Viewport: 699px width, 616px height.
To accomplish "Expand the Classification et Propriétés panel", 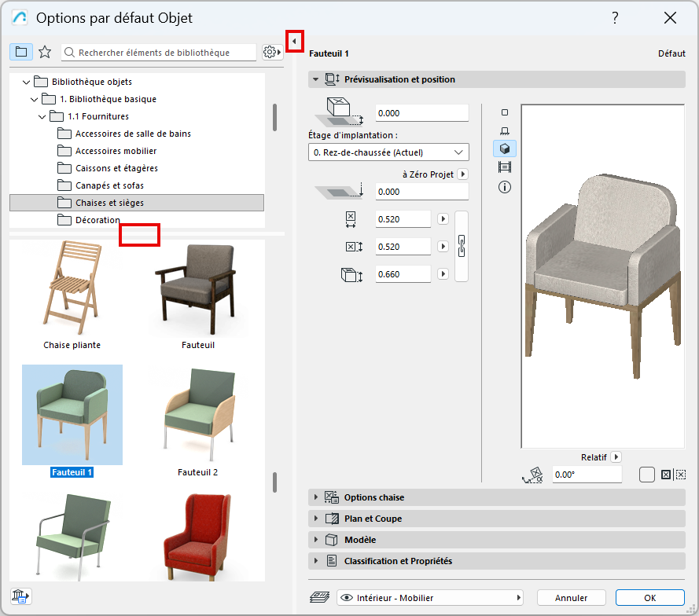I will 497,561.
